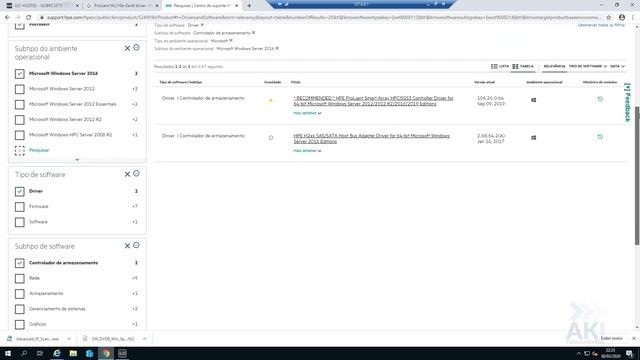Viewport: 640px width, 360px height.
Task: Close the downloads bar
Action: click(x=633, y=338)
